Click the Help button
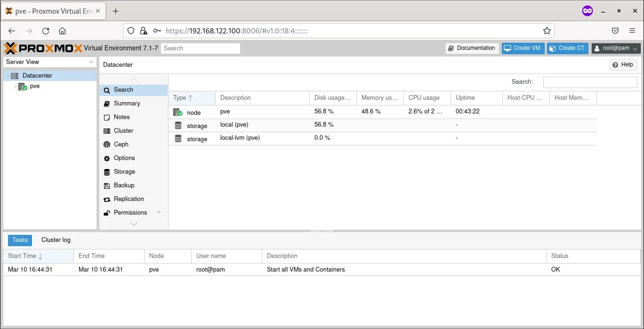 pos(623,65)
